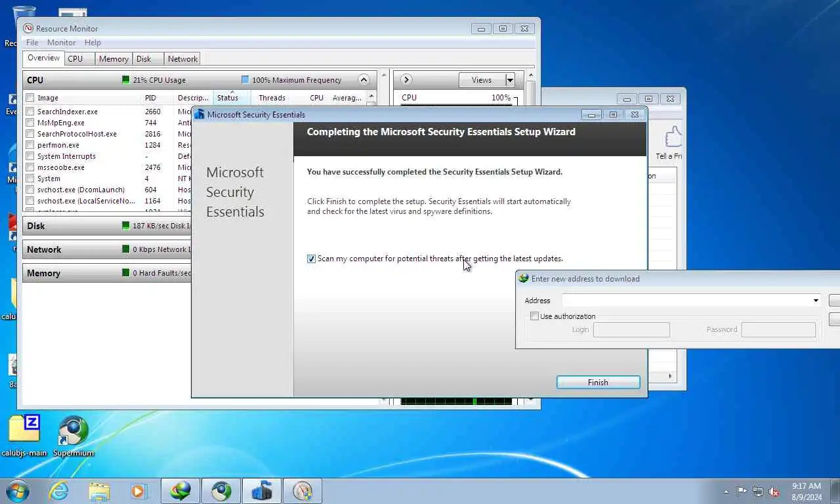Switch to Security Essentials taskbar button
This screenshot has height=504, width=840.
262,491
